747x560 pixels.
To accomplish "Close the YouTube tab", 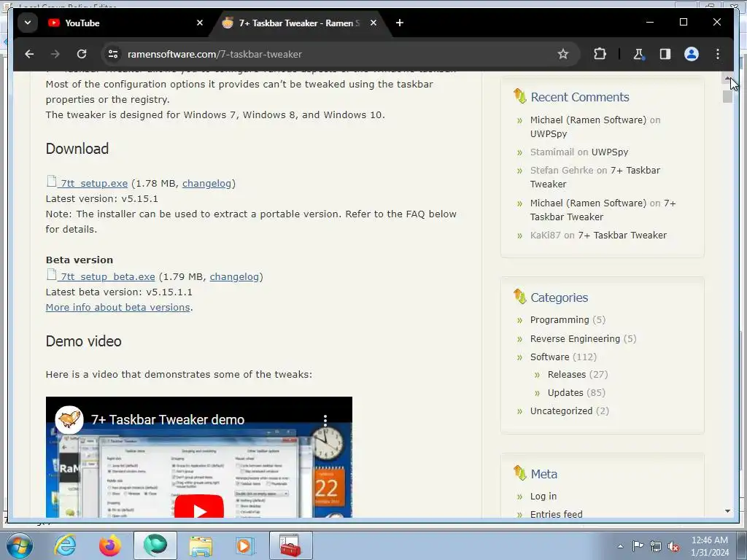I will 200,23.
